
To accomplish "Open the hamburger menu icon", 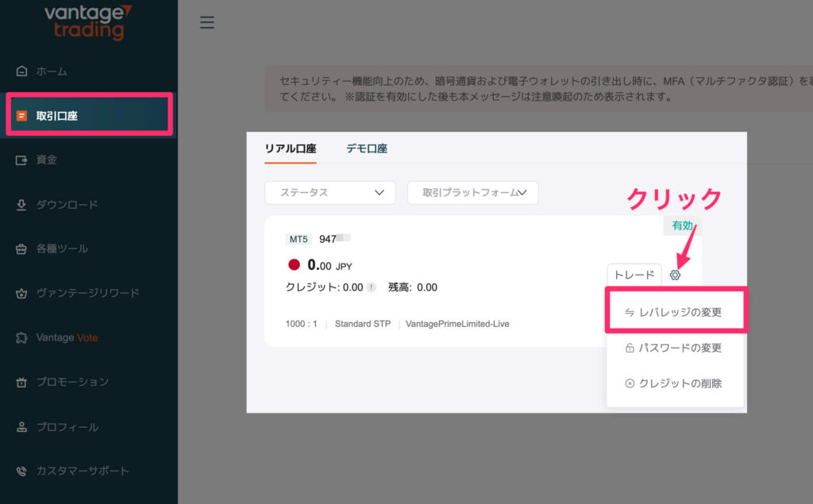I will 207,22.
